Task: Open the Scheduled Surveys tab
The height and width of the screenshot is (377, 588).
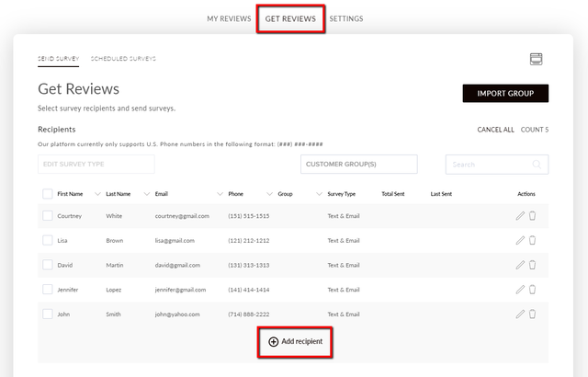Action: coord(123,59)
